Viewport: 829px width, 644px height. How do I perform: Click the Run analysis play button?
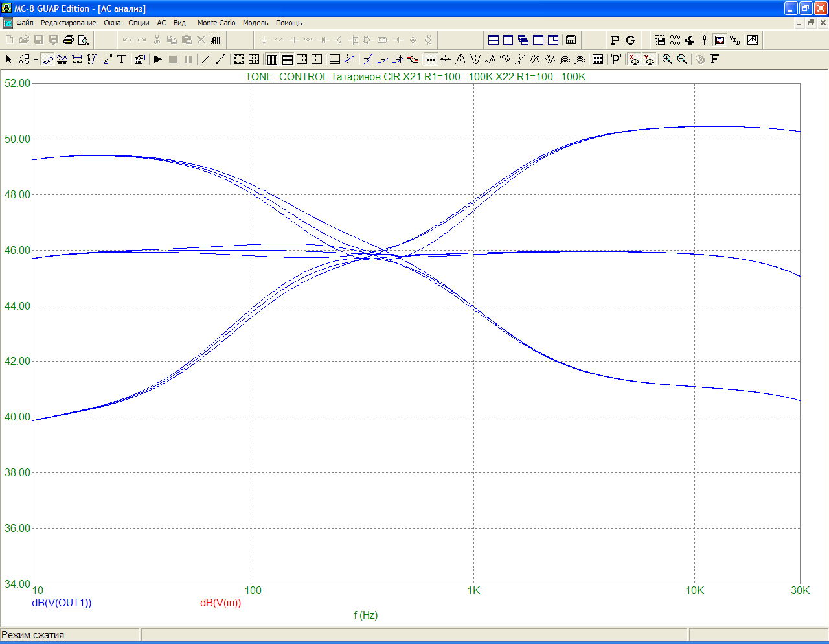click(157, 59)
